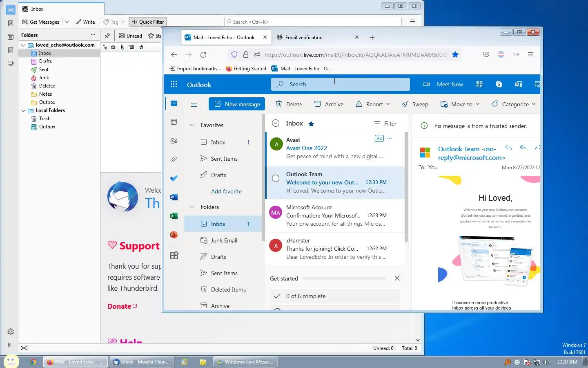588x368 pixels.
Task: Click Add favorite link in Outlook
Action: (226, 191)
